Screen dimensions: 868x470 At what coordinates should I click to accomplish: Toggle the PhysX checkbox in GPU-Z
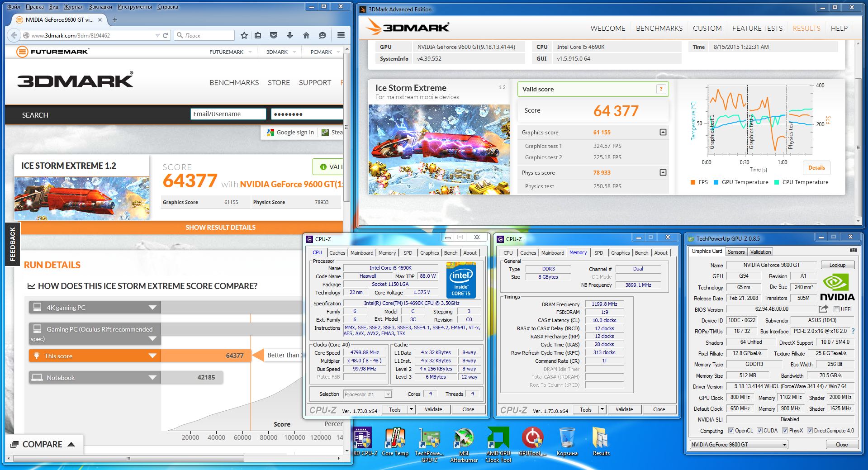click(785, 431)
